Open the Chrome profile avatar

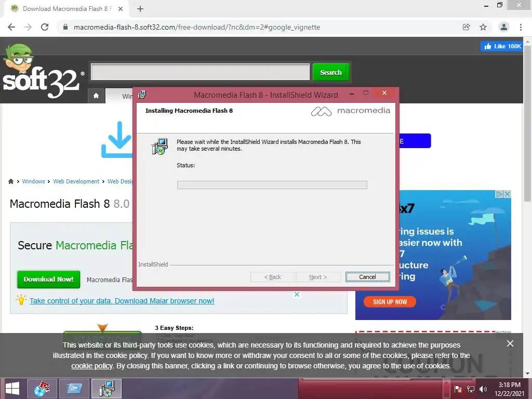pyautogui.click(x=504, y=27)
